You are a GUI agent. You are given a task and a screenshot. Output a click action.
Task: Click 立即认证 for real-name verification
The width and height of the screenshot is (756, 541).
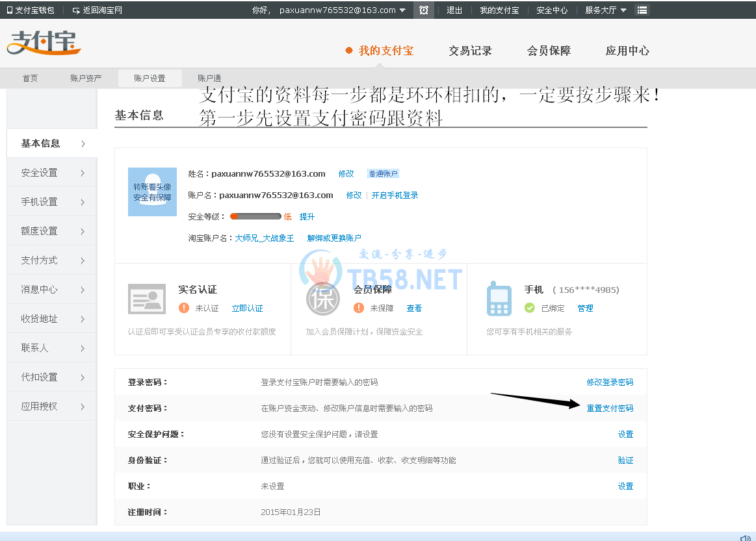pyautogui.click(x=247, y=308)
